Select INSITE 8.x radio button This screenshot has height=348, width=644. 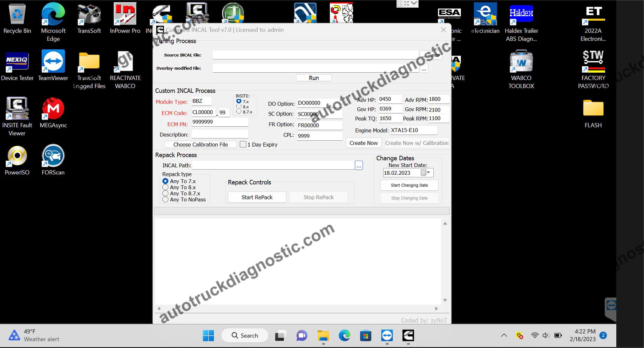pyautogui.click(x=239, y=106)
